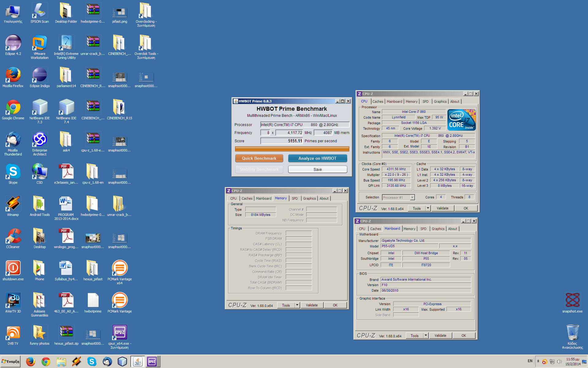Select the shutdown.exe desktop icon
Image resolution: width=588 pixels, height=368 pixels.
click(13, 271)
